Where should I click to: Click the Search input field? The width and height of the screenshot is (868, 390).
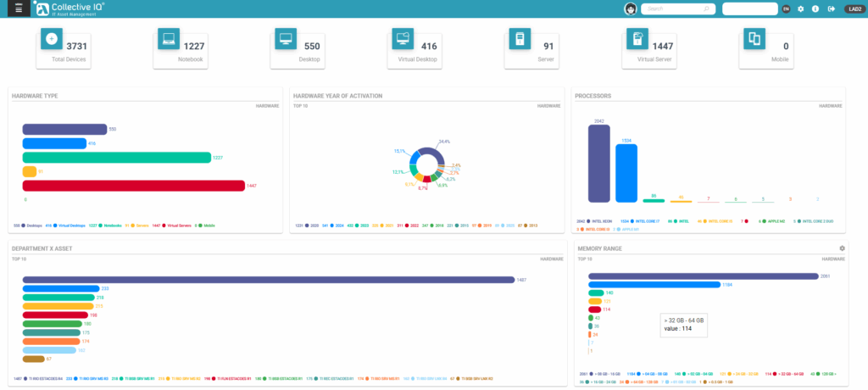(678, 8)
